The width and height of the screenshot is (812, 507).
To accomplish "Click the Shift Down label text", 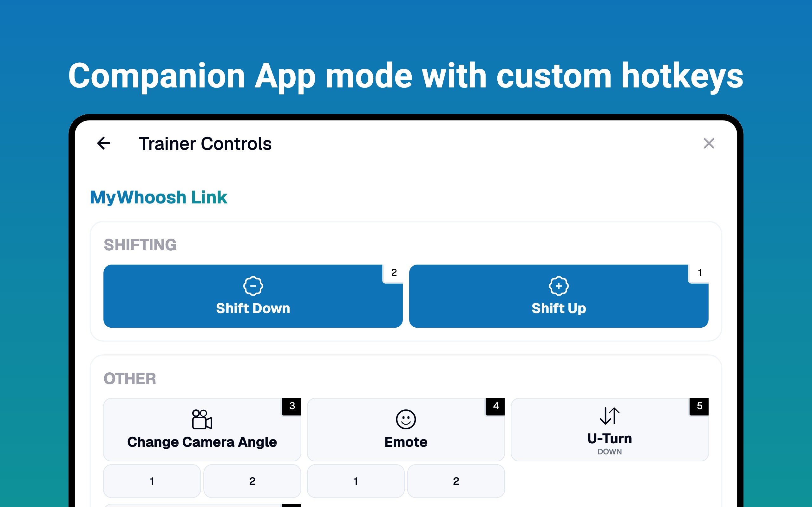I will 253,308.
